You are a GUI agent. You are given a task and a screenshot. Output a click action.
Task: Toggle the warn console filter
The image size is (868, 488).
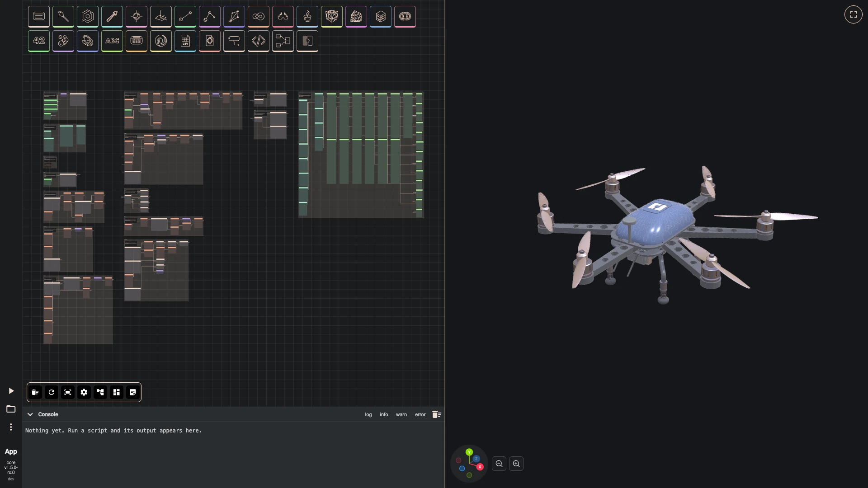point(401,414)
